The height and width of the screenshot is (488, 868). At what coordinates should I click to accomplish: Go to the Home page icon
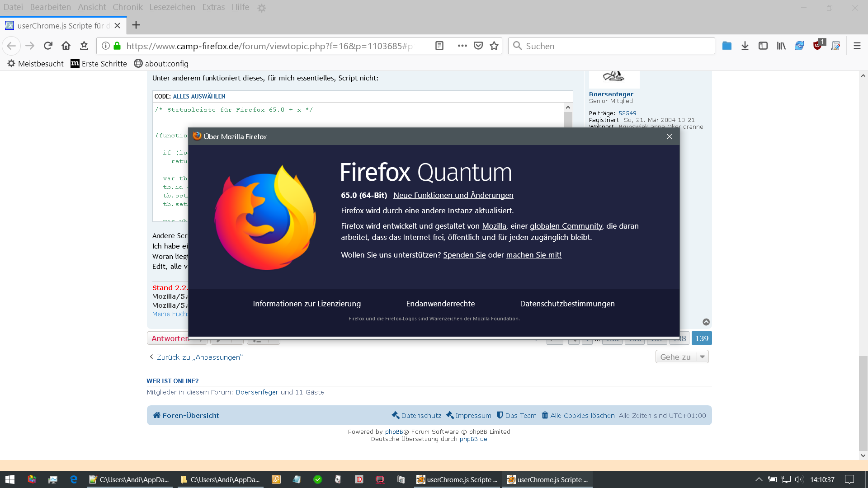pyautogui.click(x=66, y=46)
